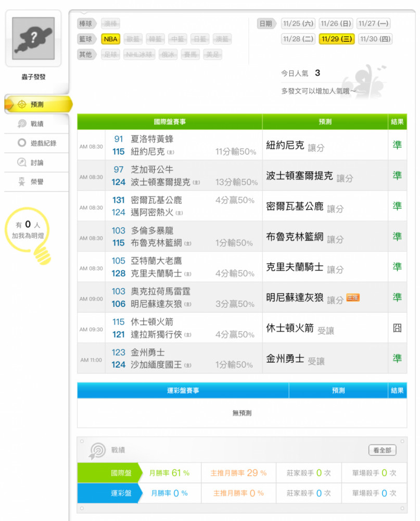
Task: Open the 討論 sidebar section
Action: 36,162
